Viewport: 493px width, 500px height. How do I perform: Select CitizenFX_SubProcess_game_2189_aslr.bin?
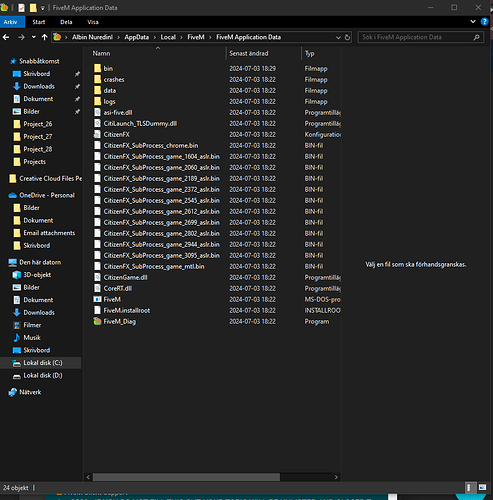pyautogui.click(x=161, y=178)
